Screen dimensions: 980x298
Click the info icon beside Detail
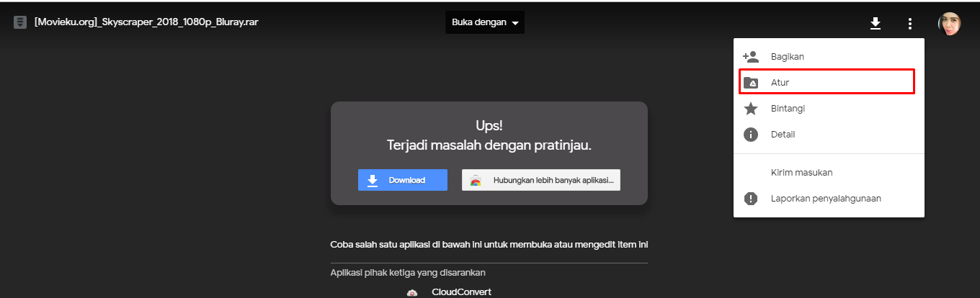coord(751,135)
